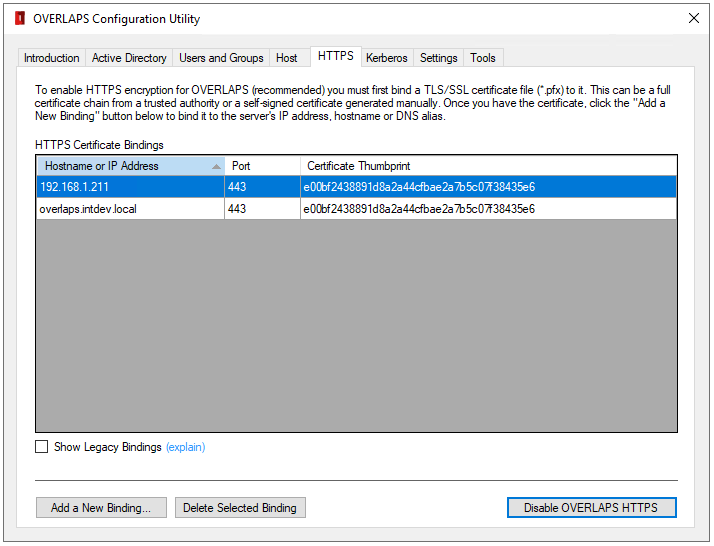Click port 443 cell for overlaps.intdev.local
The image size is (714, 546).
click(x=262, y=209)
